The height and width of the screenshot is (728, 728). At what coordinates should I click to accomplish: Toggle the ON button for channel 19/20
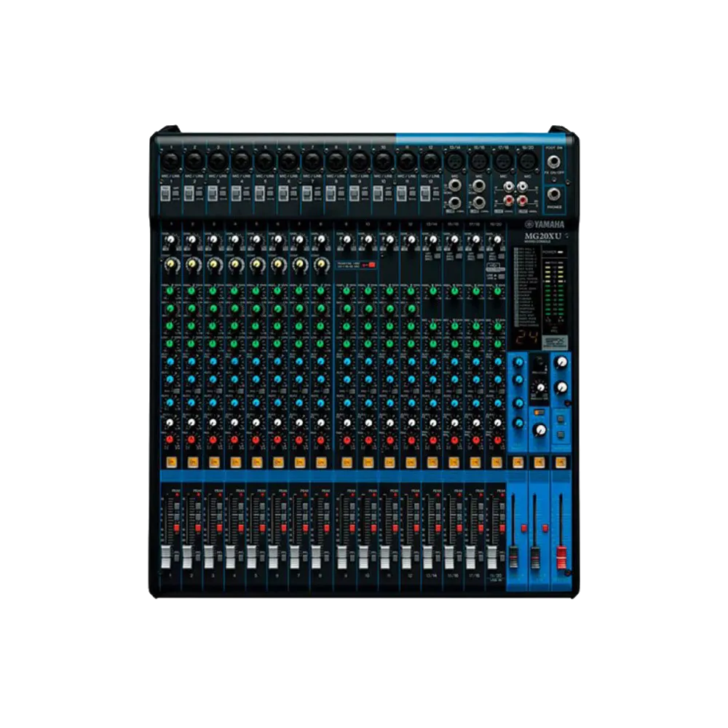(x=496, y=462)
